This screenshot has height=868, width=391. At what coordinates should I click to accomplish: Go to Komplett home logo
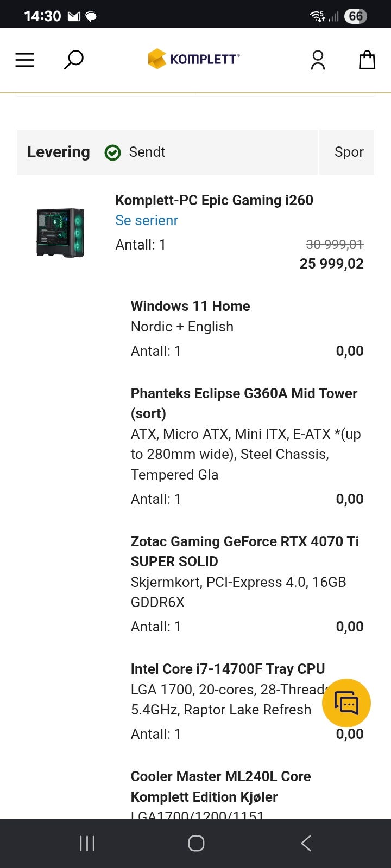click(193, 59)
